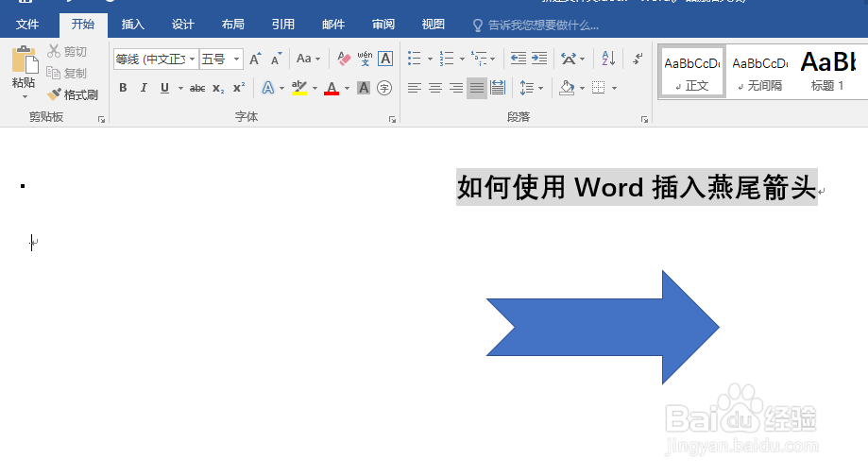The image size is (868, 476).
Task: Center align text
Action: pyautogui.click(x=435, y=88)
